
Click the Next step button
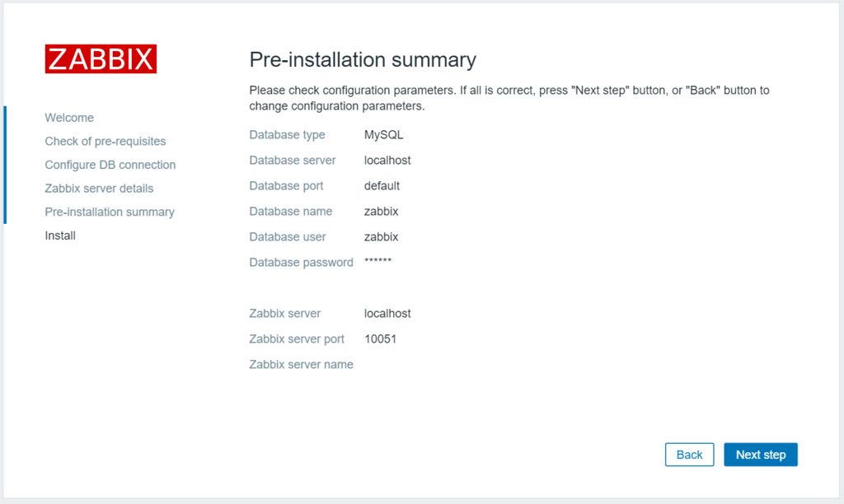[x=760, y=455]
